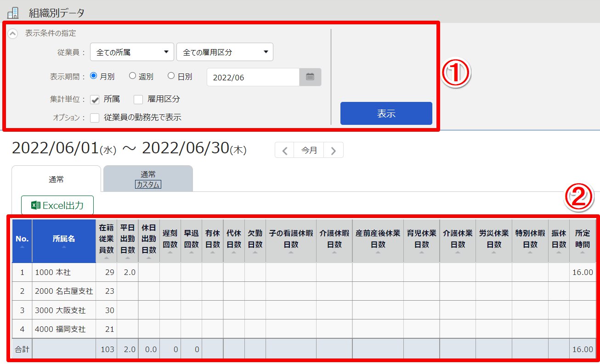Click the 合計 row label

point(22,349)
